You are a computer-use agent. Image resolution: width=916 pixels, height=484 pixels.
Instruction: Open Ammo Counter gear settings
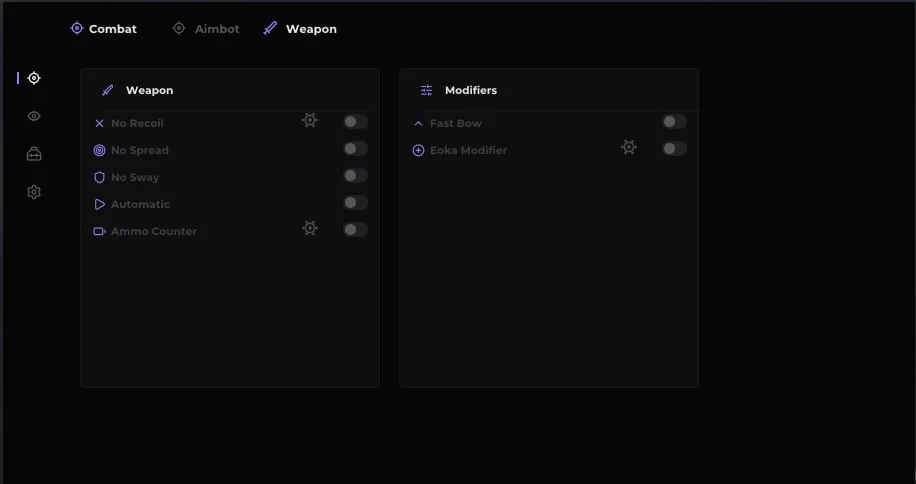pyautogui.click(x=310, y=228)
